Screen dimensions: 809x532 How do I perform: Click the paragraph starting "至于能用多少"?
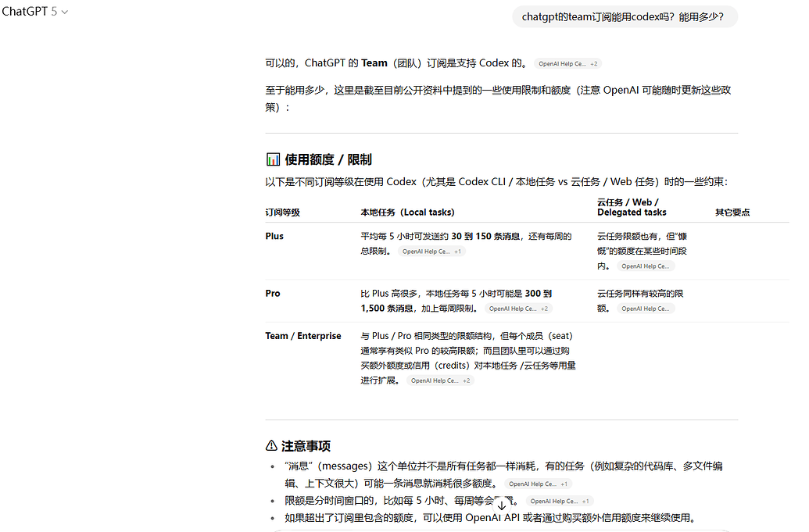tap(498, 98)
